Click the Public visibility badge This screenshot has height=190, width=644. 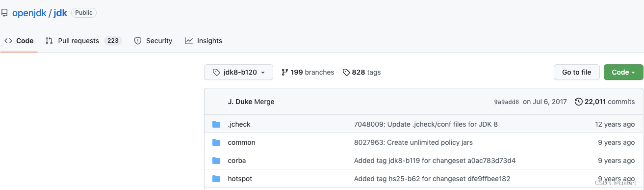(x=84, y=13)
